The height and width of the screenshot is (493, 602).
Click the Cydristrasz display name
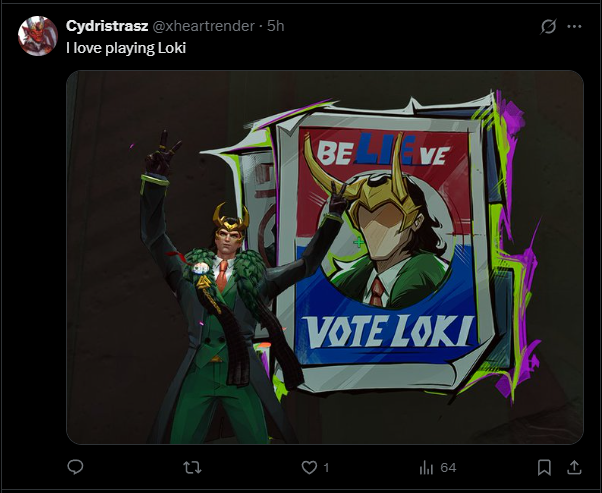click(x=107, y=26)
